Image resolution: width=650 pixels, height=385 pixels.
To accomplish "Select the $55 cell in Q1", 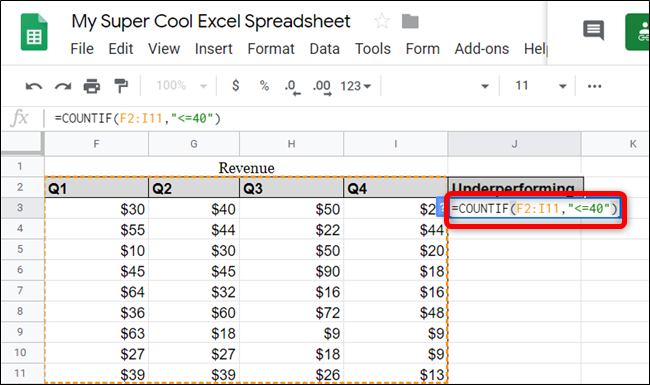I will click(96, 229).
